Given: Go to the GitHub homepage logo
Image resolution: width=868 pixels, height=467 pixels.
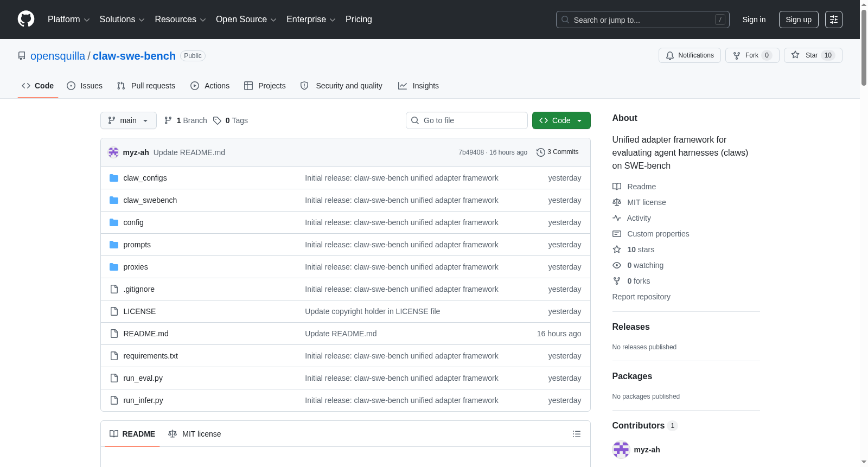Looking at the screenshot, I should point(26,19).
